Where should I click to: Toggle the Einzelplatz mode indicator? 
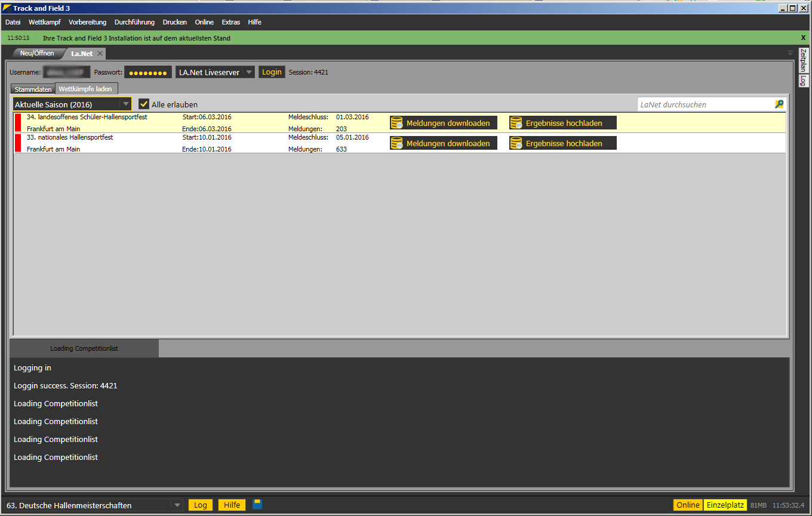(725, 505)
